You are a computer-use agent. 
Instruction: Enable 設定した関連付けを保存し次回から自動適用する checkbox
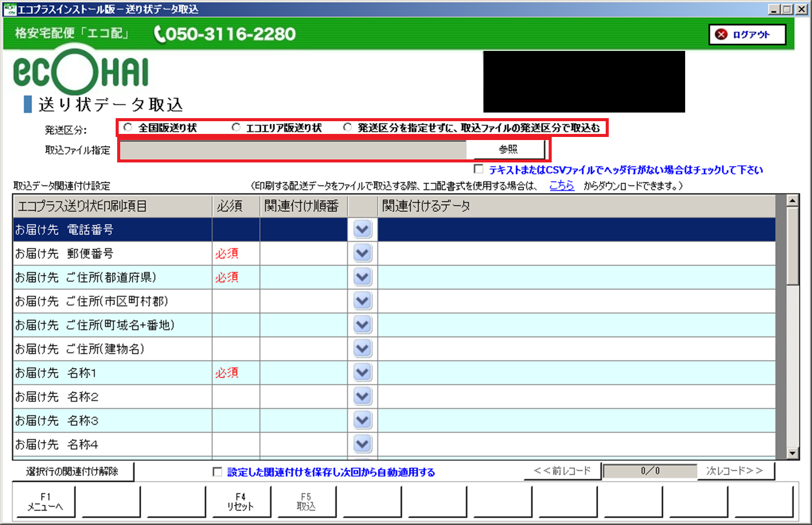click(217, 472)
